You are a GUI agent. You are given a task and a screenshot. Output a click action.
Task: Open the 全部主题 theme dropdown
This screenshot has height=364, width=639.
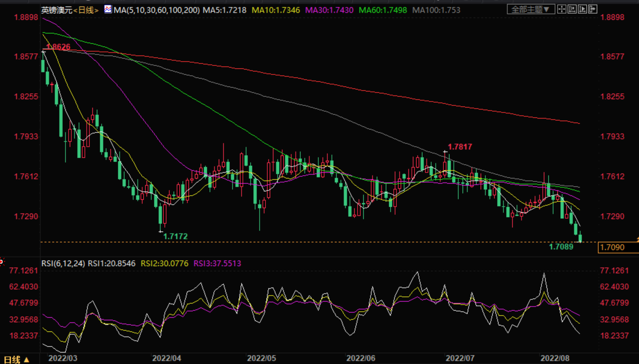[x=531, y=9]
